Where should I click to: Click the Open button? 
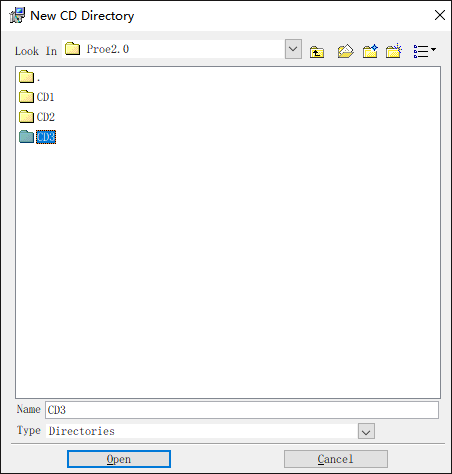(x=119, y=459)
